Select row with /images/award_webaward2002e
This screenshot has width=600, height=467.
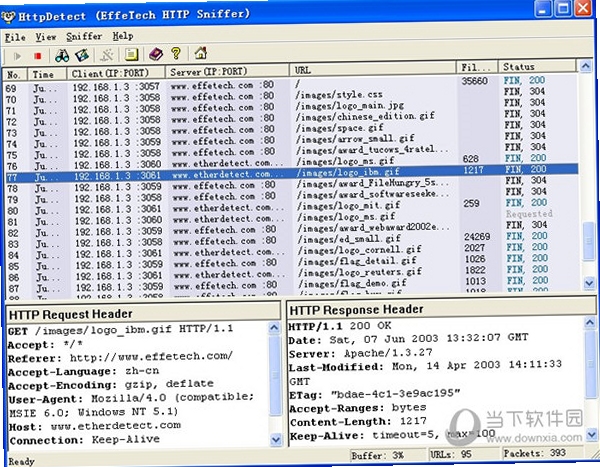tap(292, 229)
